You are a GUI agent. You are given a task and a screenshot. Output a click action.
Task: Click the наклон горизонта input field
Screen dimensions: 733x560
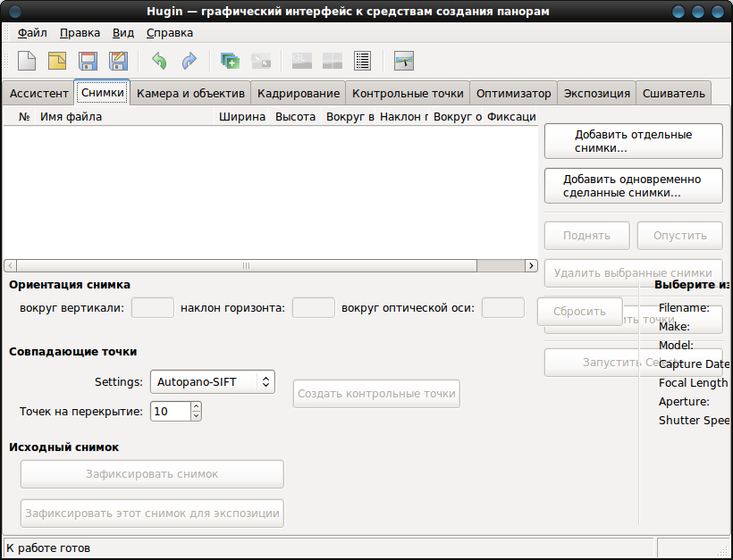[x=314, y=308]
